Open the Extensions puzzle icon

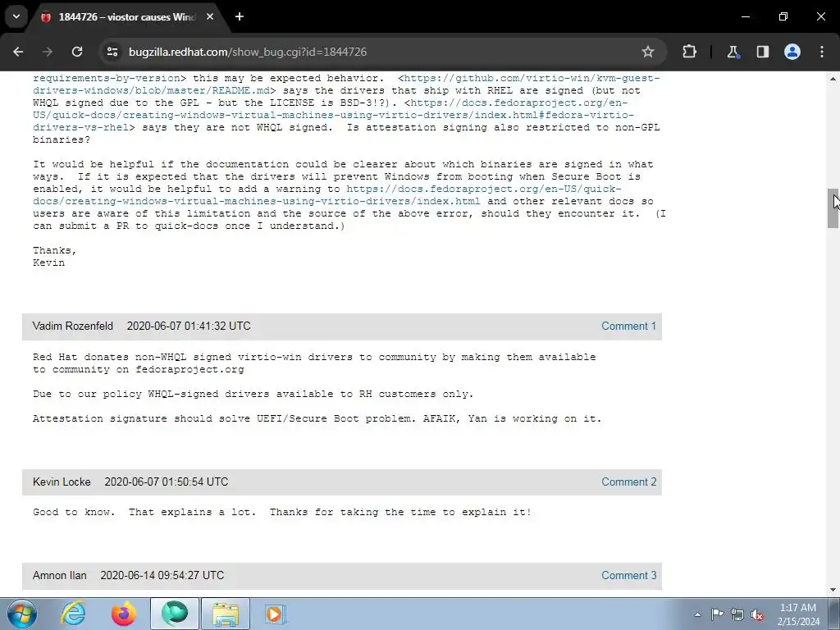coord(689,52)
